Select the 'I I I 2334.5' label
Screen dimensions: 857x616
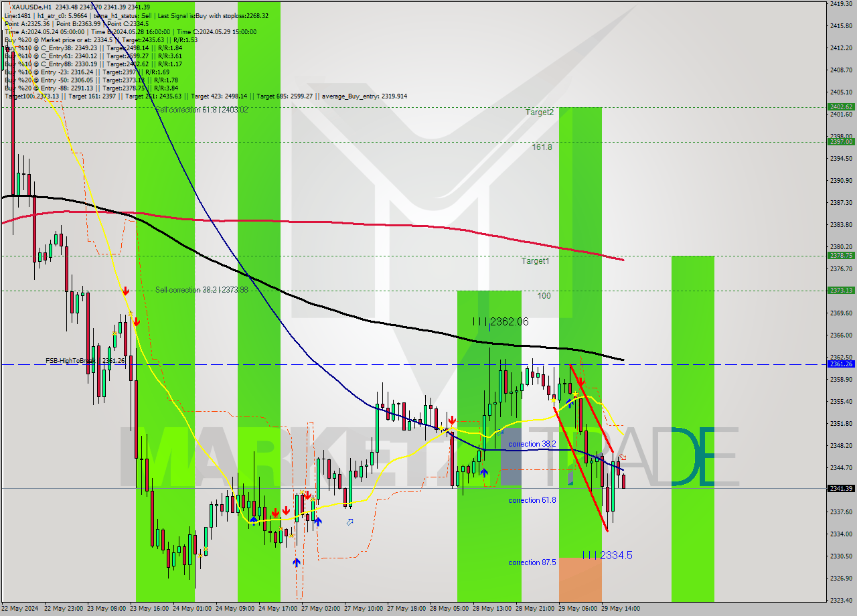tap(607, 555)
